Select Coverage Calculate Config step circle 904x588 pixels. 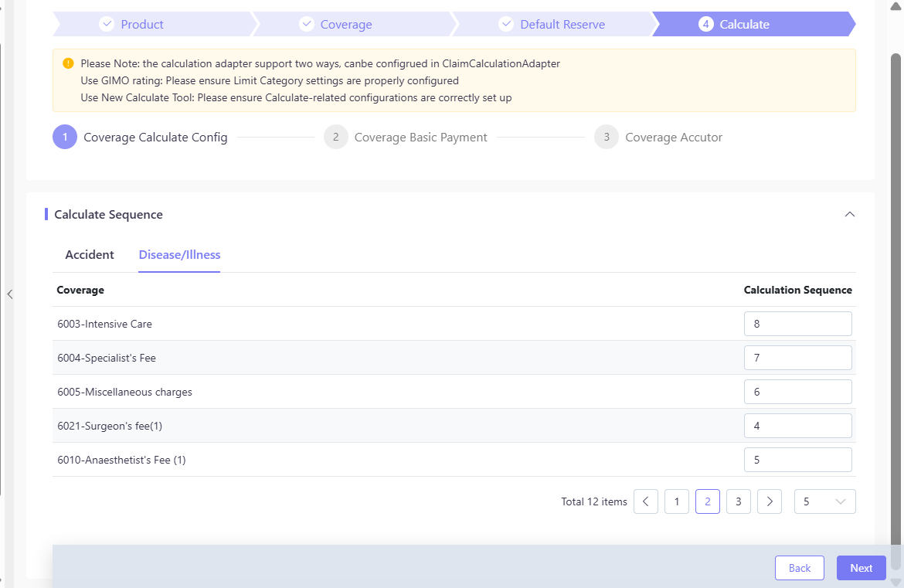tap(65, 138)
